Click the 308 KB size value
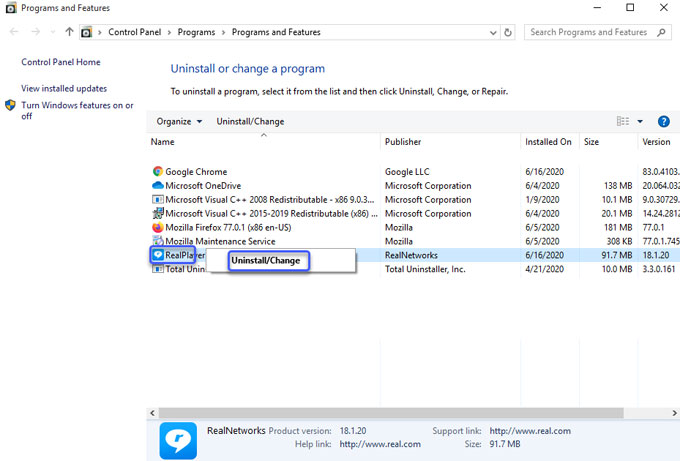The image size is (680, 461). point(619,241)
